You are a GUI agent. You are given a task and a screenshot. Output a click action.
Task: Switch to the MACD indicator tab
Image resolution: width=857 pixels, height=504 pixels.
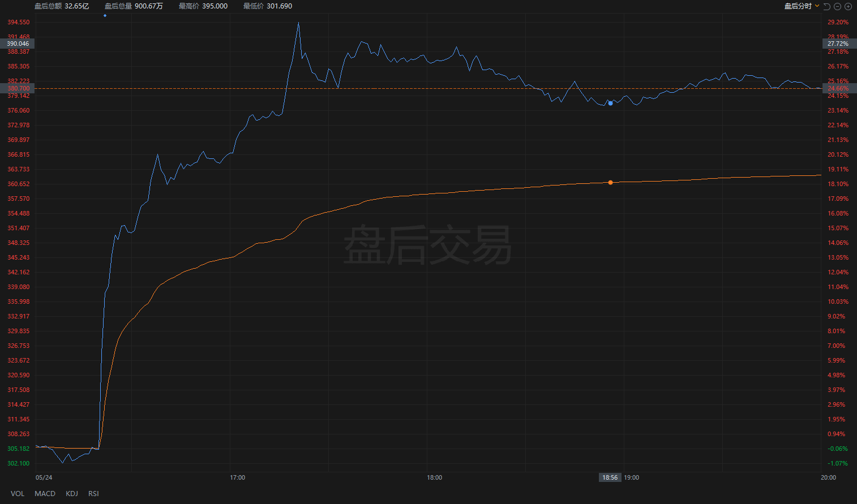click(45, 494)
